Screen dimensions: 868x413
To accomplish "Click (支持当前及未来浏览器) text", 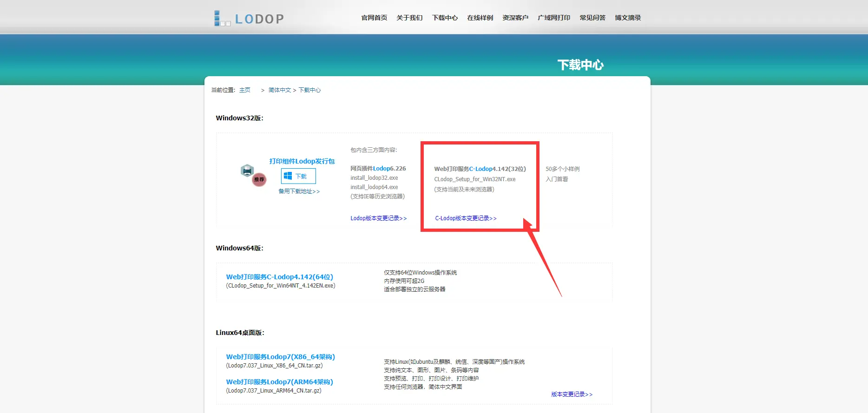I will click(464, 190).
